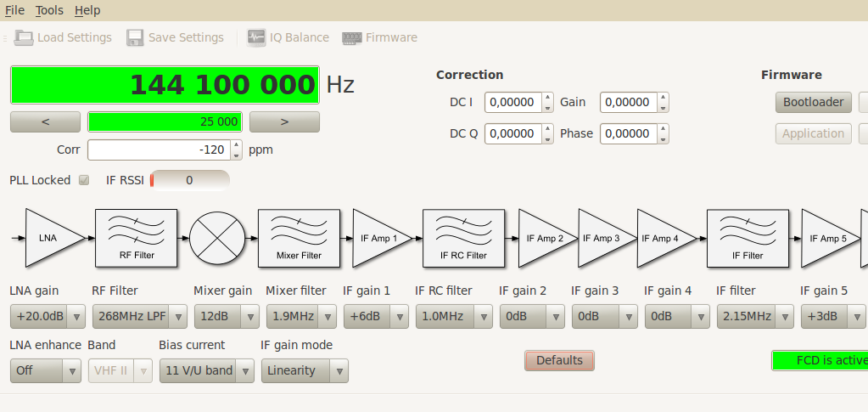This screenshot has width=868, height=412.
Task: Open the IF RC filter 1.0MHz dropdown
Action: pyautogui.click(x=454, y=317)
